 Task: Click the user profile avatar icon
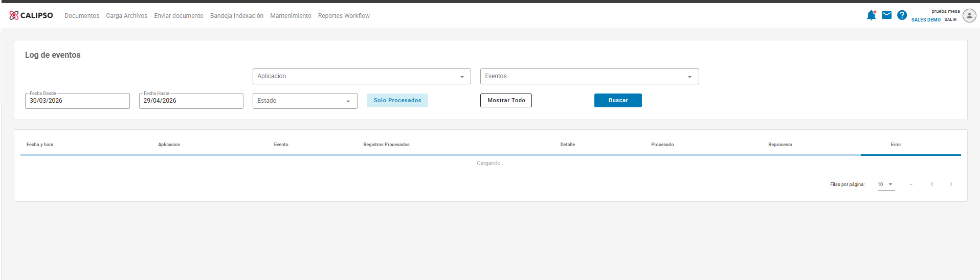click(969, 15)
